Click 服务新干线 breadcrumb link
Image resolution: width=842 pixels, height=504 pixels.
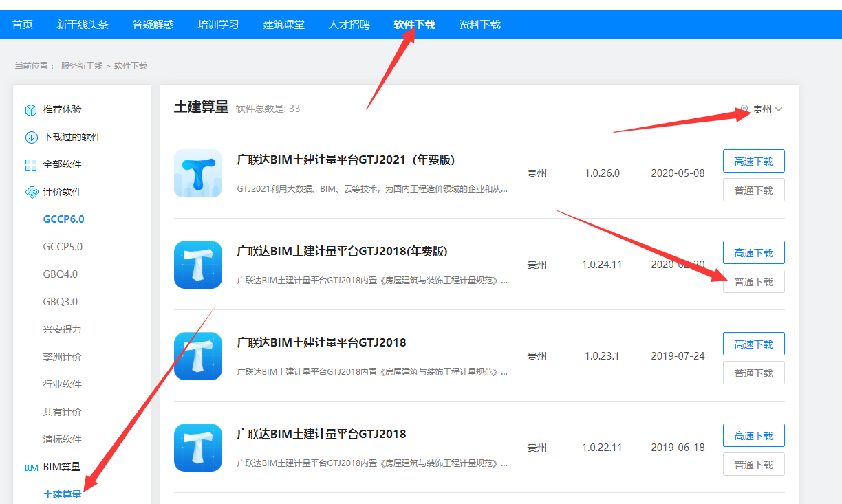(x=81, y=66)
